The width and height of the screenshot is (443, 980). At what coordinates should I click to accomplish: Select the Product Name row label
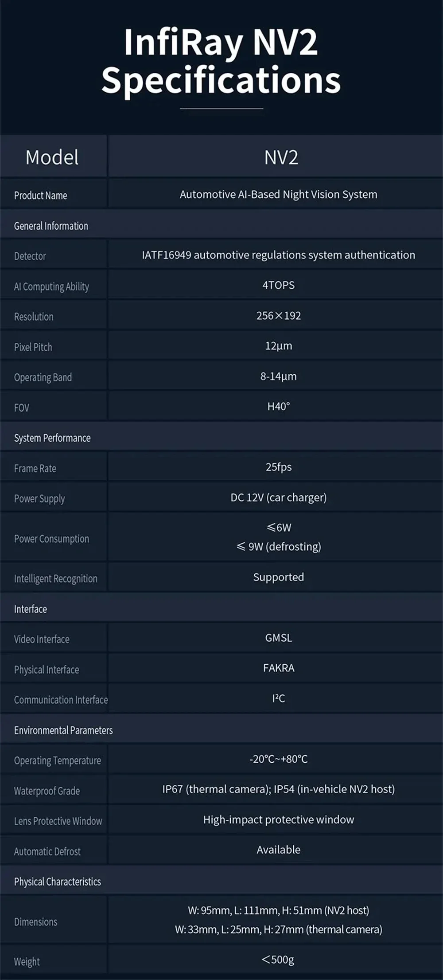pyautogui.click(x=41, y=195)
